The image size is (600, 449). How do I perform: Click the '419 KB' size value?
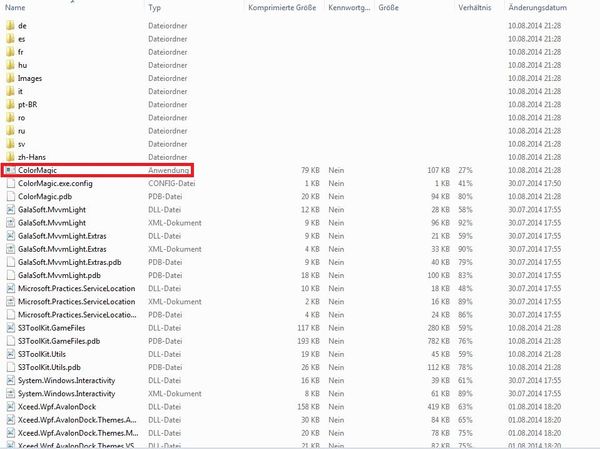click(439, 407)
